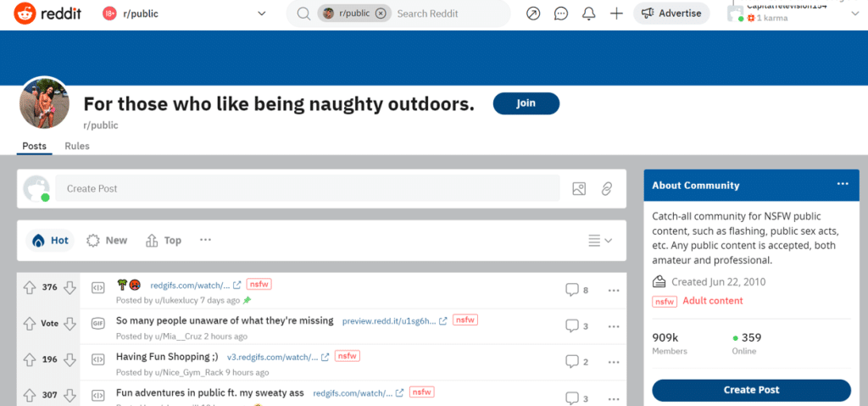Image resolution: width=868 pixels, height=406 pixels.
Task: Sort posts by Hot
Action: (50, 241)
